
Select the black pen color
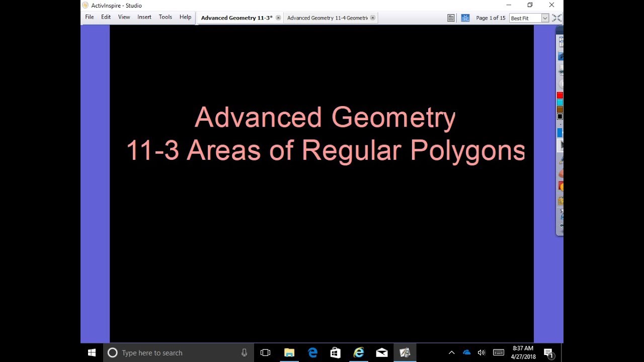(560, 117)
